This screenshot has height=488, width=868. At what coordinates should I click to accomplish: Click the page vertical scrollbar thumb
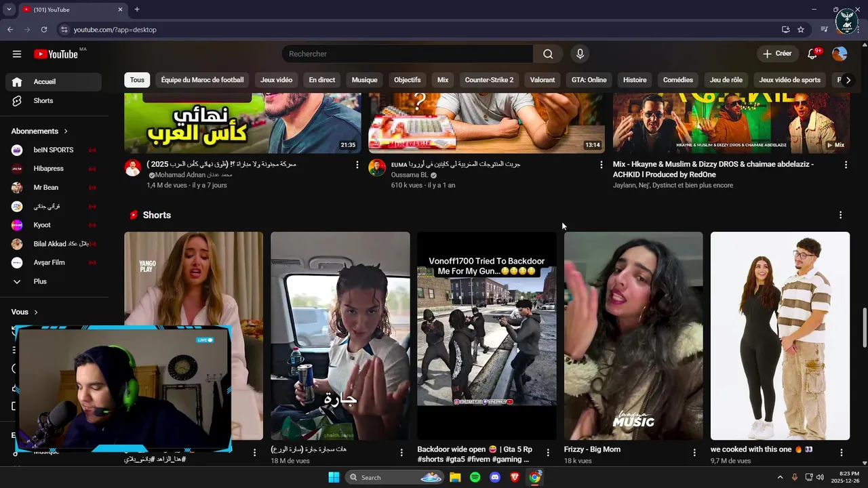coord(864,327)
